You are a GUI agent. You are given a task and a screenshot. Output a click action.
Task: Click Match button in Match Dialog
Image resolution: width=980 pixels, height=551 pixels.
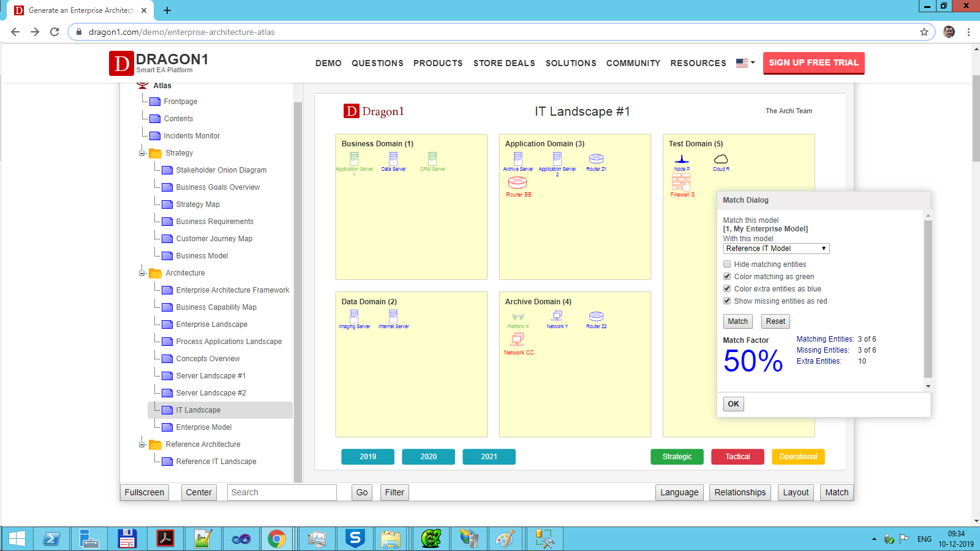pos(737,321)
